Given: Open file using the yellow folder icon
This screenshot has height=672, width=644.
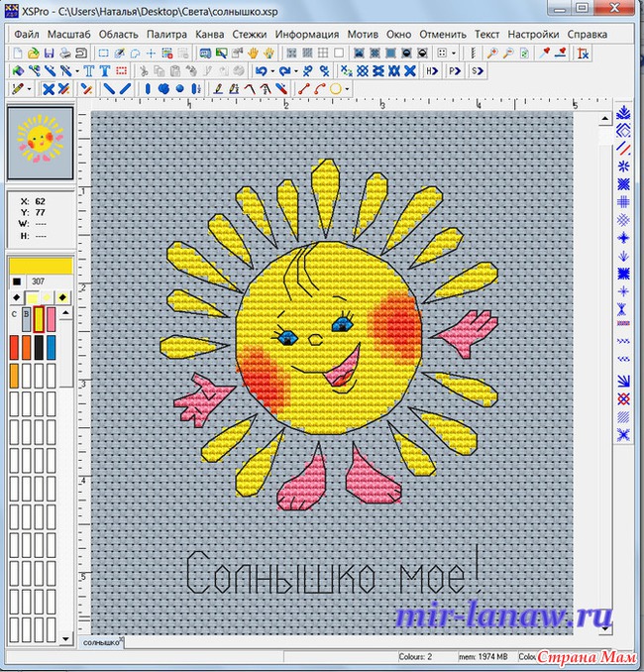Looking at the screenshot, I should [33, 53].
